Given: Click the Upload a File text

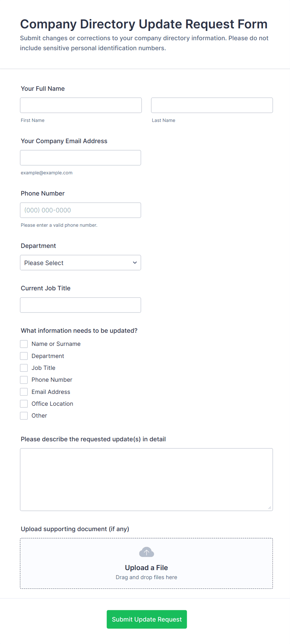Looking at the screenshot, I should 147,568.
